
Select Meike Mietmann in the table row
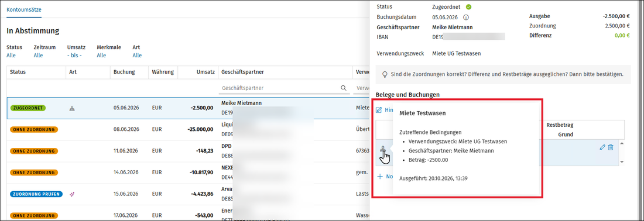pyautogui.click(x=241, y=103)
